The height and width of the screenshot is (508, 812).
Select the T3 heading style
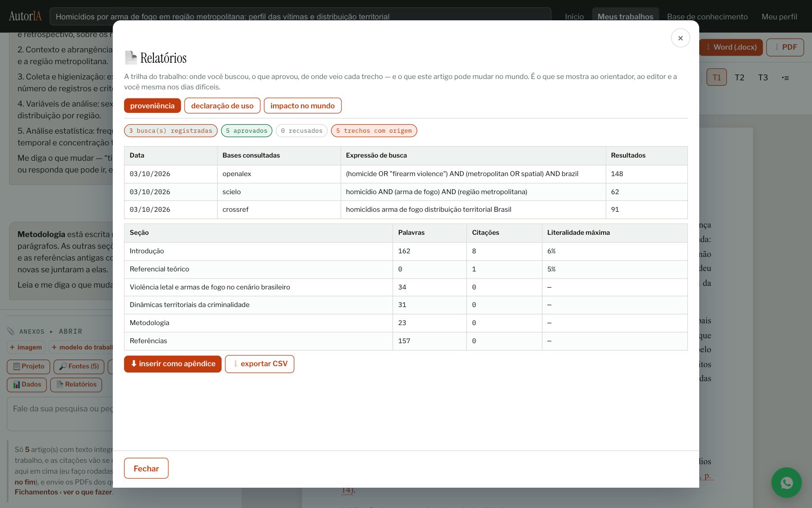point(763,77)
